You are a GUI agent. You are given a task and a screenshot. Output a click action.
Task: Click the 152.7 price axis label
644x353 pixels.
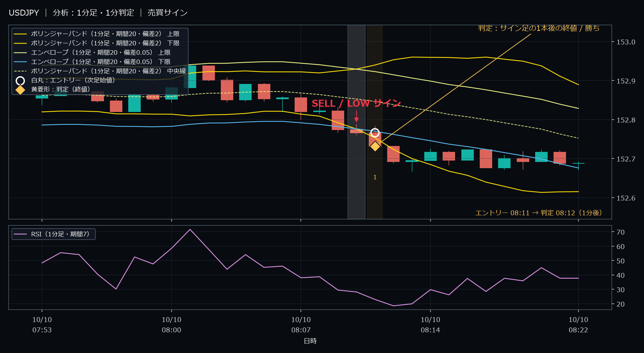point(626,159)
